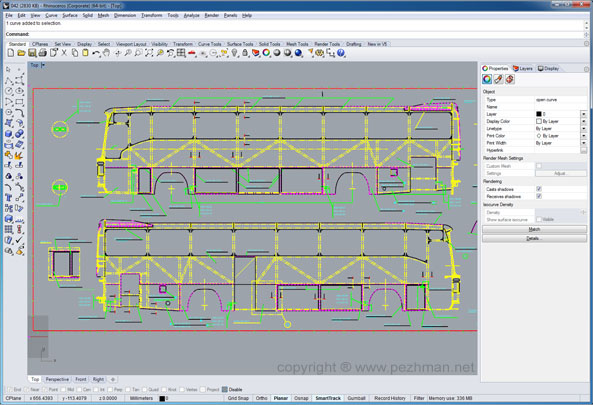Switch to the Layers panel tab
The height and width of the screenshot is (405, 593).
(x=523, y=68)
